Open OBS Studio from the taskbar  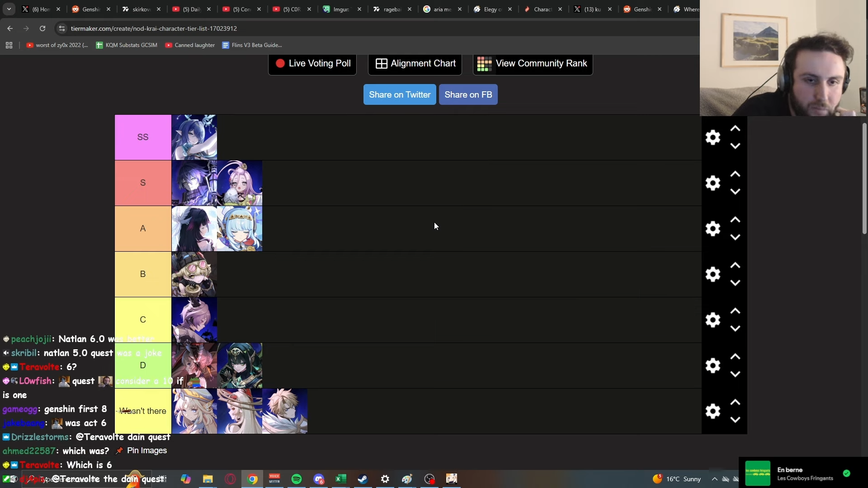click(429, 479)
